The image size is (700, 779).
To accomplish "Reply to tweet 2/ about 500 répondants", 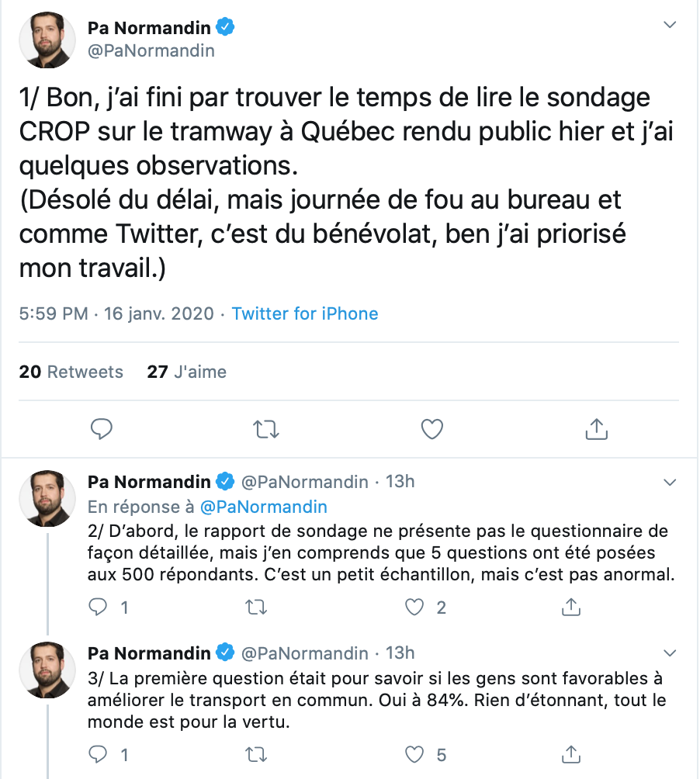I will click(98, 607).
